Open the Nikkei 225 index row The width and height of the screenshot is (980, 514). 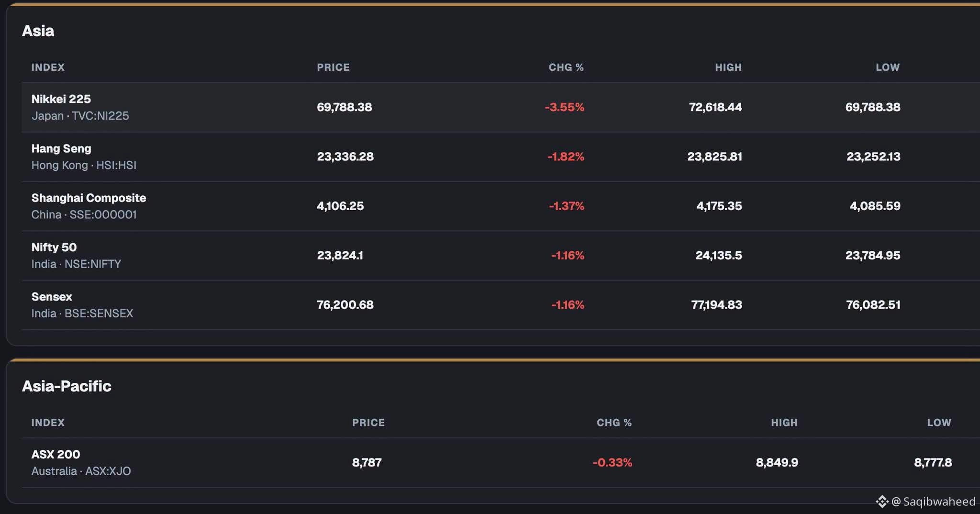click(x=501, y=107)
